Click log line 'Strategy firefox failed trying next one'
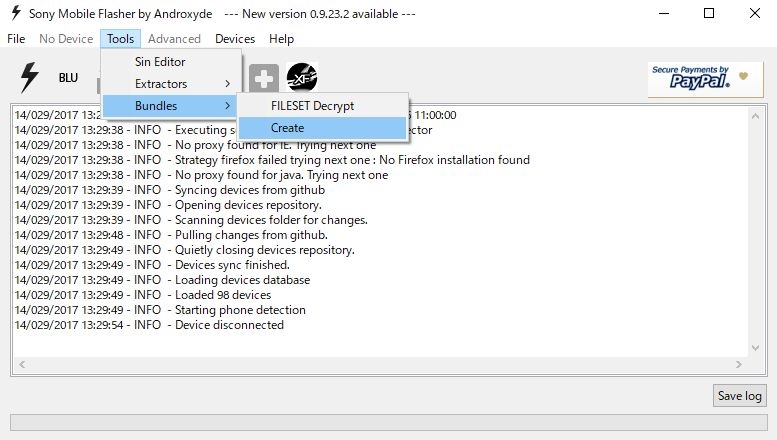Image resolution: width=777 pixels, height=440 pixels. [272, 160]
